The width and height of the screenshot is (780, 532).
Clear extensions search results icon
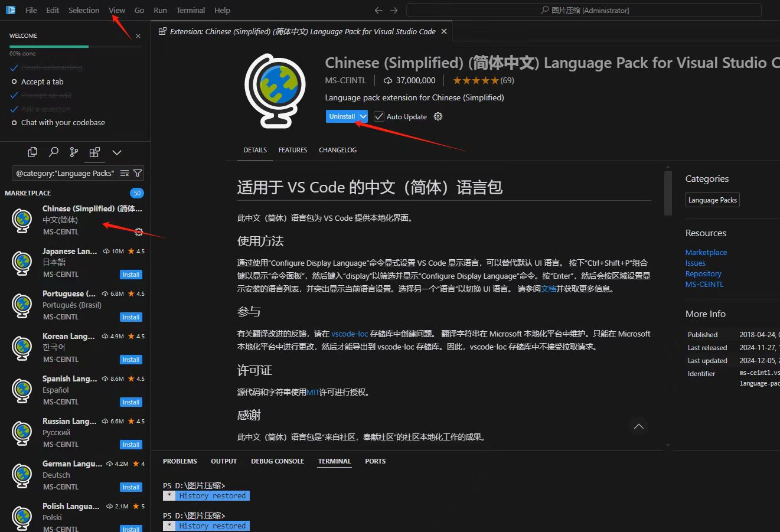125,173
